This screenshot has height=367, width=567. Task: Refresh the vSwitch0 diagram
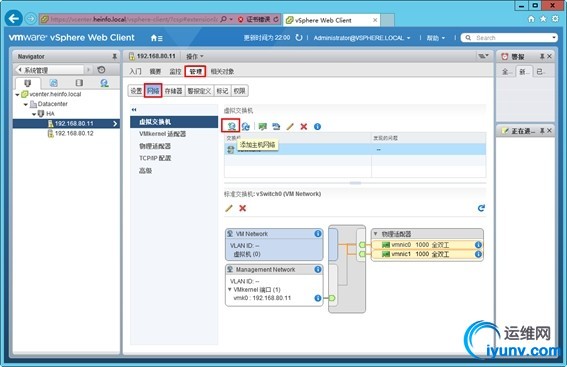[481, 208]
